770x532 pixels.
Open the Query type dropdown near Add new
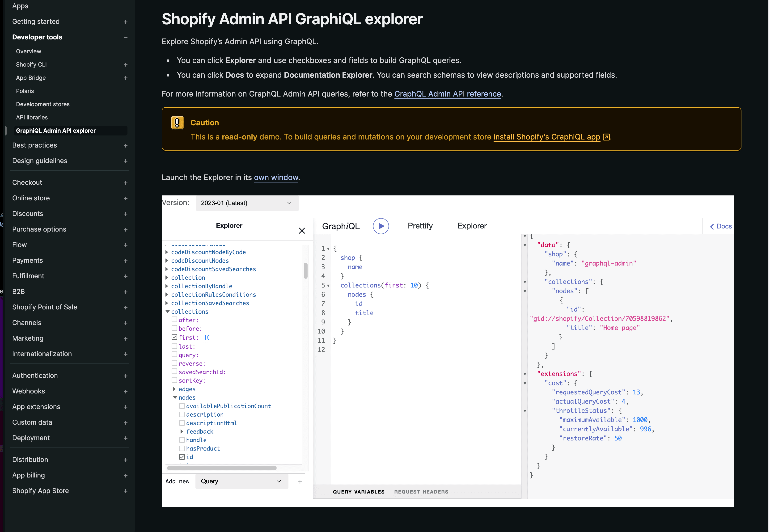pos(241,481)
